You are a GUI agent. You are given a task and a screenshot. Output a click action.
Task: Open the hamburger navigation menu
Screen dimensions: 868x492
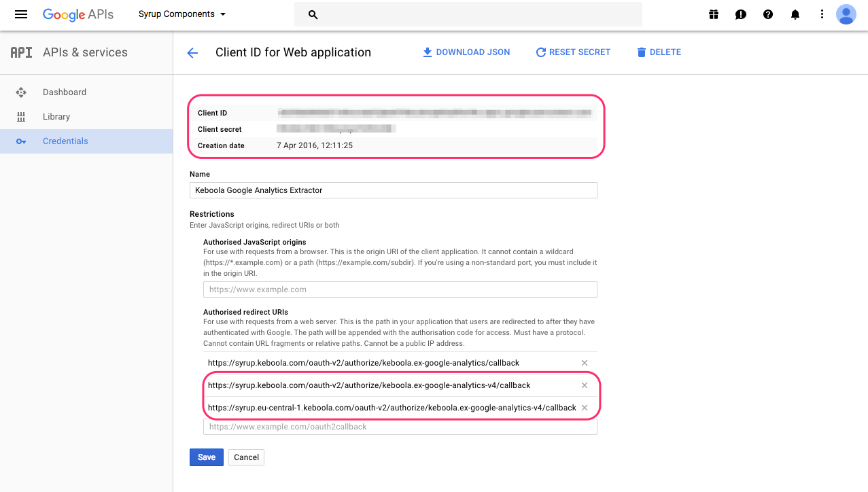point(21,14)
